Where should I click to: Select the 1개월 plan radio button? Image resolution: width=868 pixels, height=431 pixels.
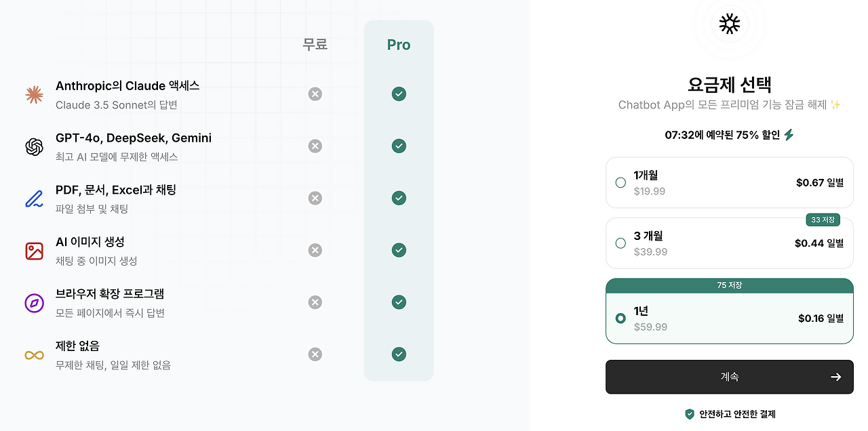pyautogui.click(x=620, y=182)
